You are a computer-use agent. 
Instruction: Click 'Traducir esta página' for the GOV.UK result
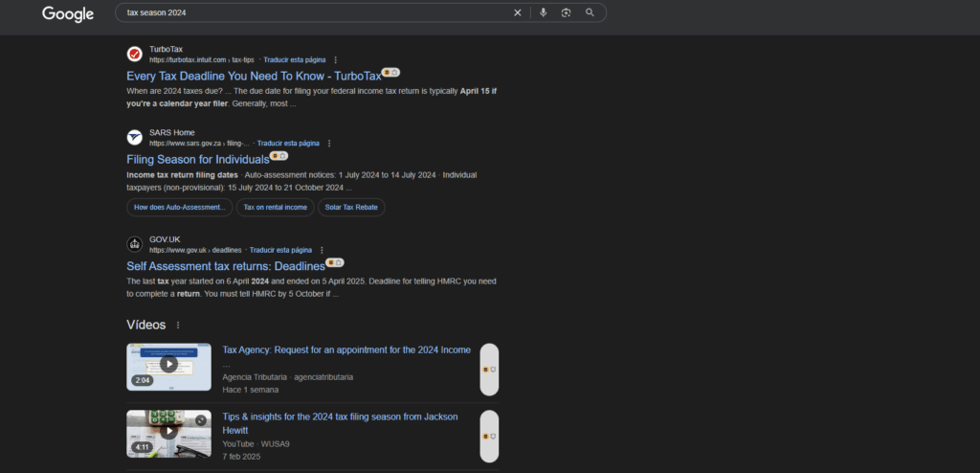280,250
